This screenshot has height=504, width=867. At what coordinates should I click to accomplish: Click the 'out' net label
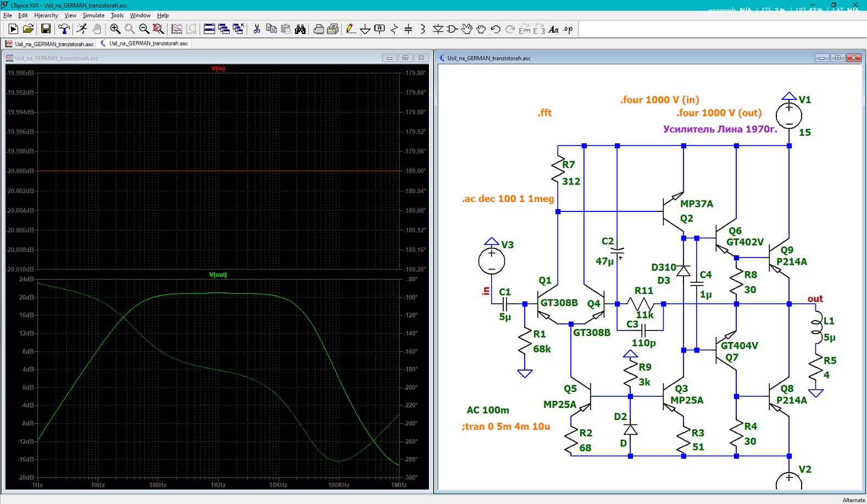tap(815, 299)
